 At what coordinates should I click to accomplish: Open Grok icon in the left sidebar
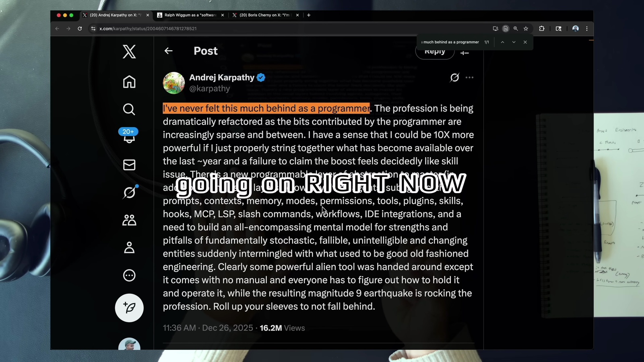130,192
